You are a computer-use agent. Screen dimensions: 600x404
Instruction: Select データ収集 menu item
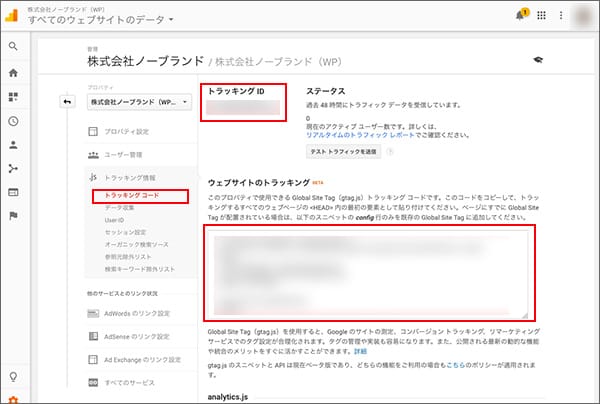(x=119, y=208)
